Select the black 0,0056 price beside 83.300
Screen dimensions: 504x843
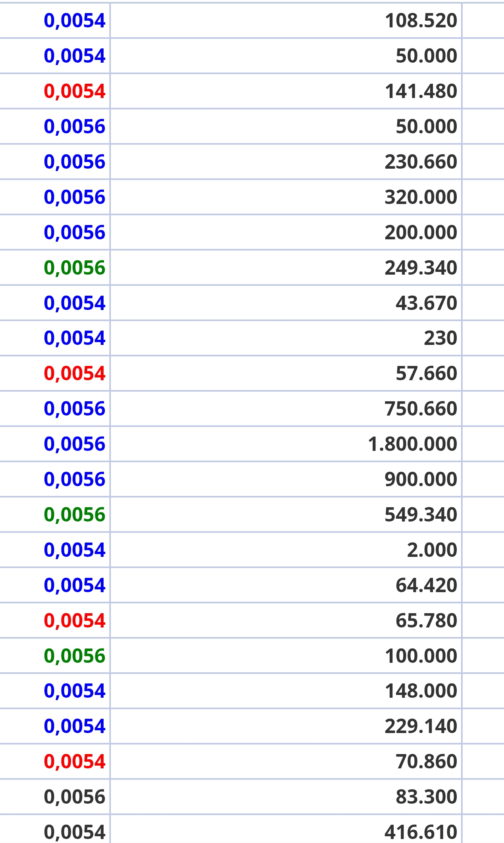point(75,797)
